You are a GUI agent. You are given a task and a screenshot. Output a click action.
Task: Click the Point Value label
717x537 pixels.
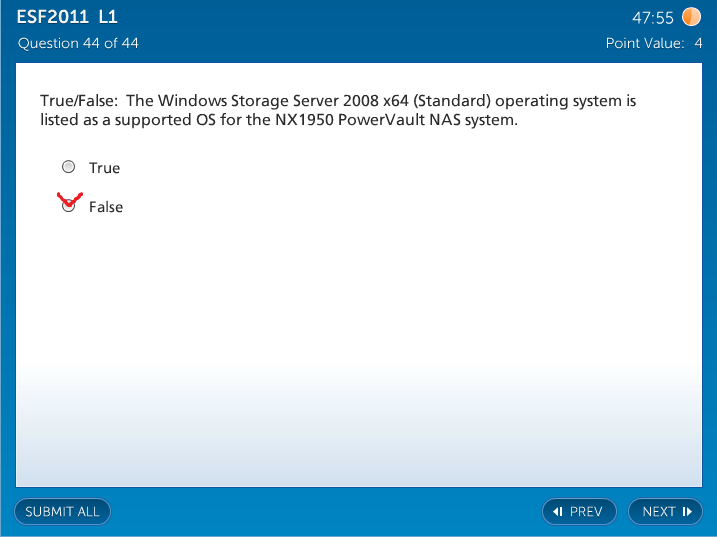[645, 43]
